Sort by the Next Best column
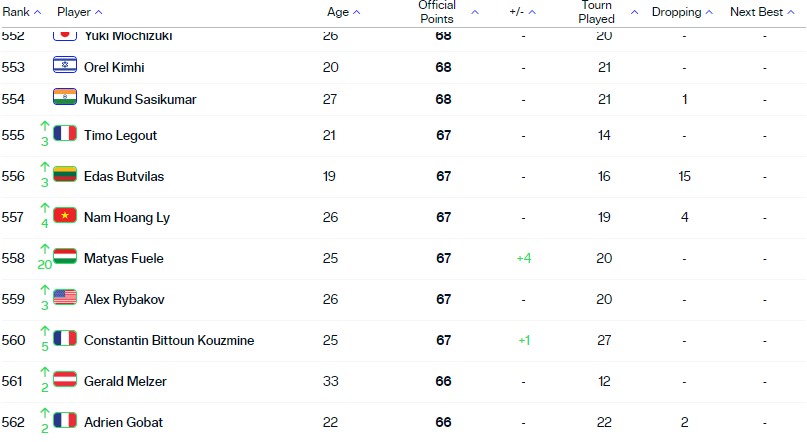Viewport: 807px width, 442px height. coord(762,12)
